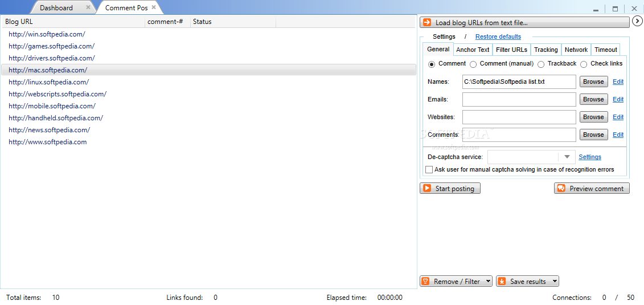
Task: Click the Edit link for Websites
Action: [x=618, y=117]
